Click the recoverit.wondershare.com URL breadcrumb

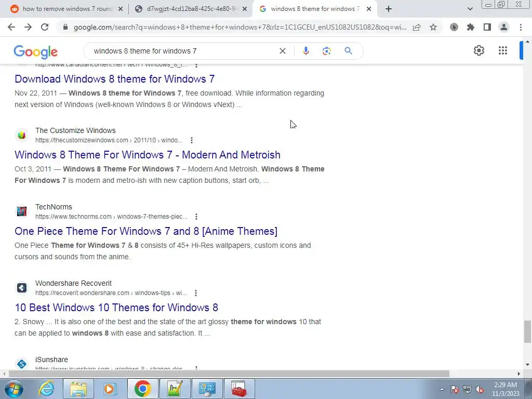(111, 293)
